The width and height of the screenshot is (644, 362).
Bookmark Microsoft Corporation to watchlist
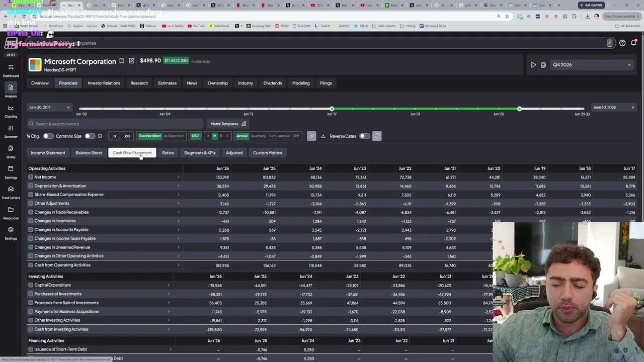(x=121, y=61)
